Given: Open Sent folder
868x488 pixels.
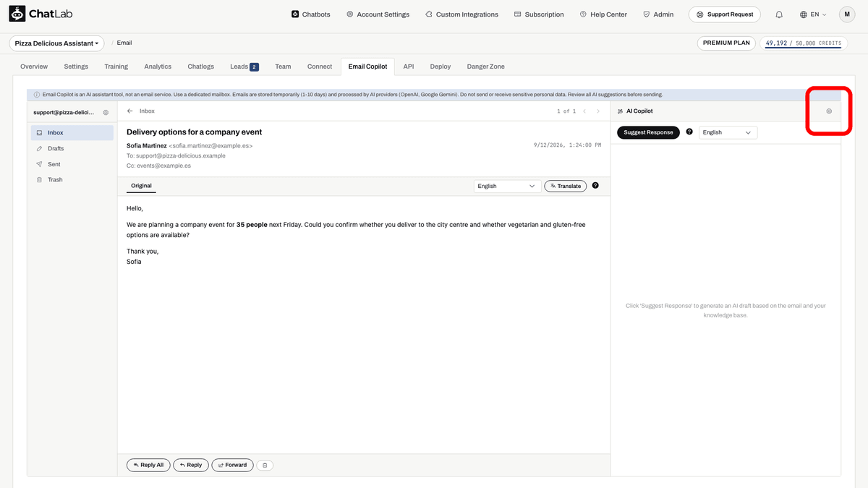Looking at the screenshot, I should 72,164.
